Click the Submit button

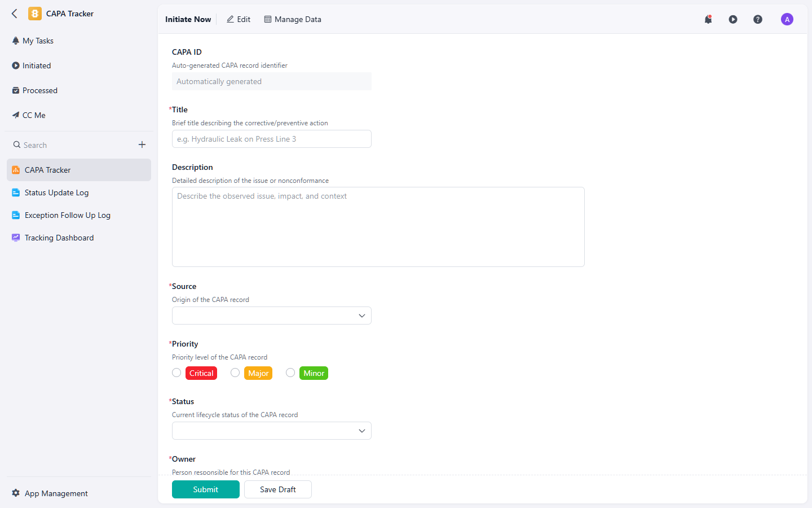pyautogui.click(x=206, y=489)
